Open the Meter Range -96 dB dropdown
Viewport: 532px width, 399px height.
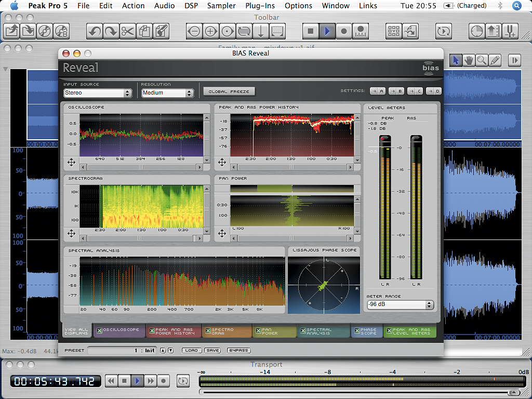tap(401, 304)
